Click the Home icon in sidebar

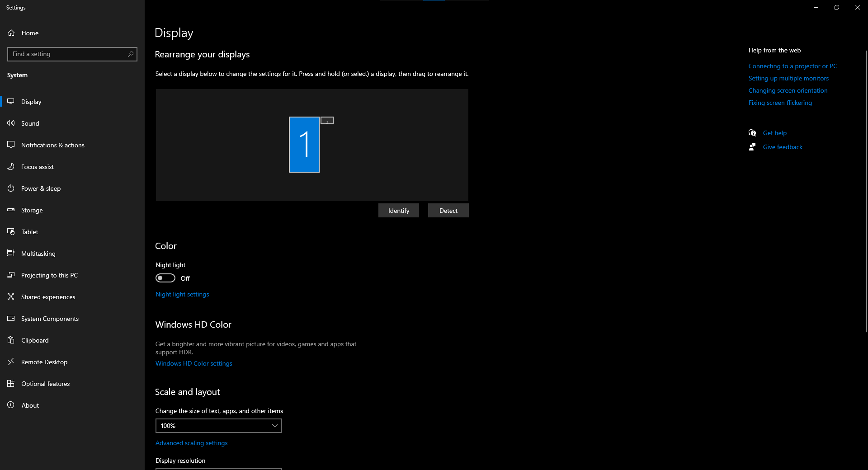pos(11,33)
